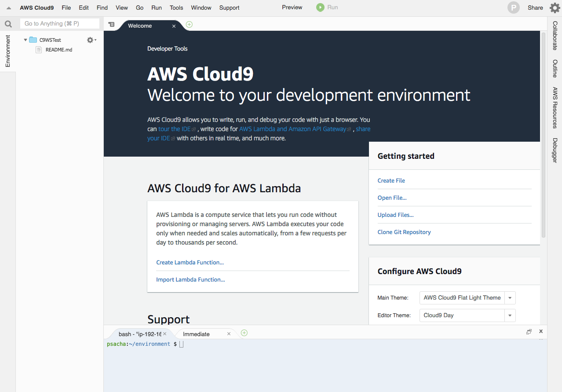Add a new terminal tab with the plus icon

pos(244,333)
